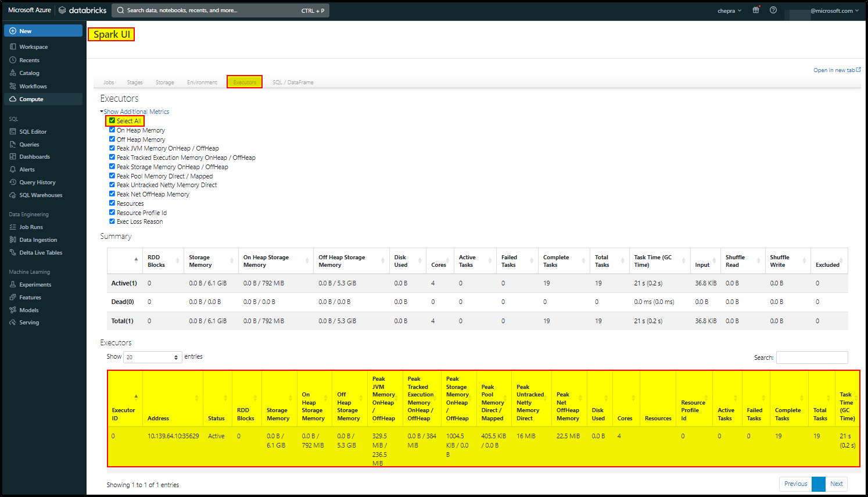
Task: Sort executors by Executor ID column
Action: (x=125, y=399)
